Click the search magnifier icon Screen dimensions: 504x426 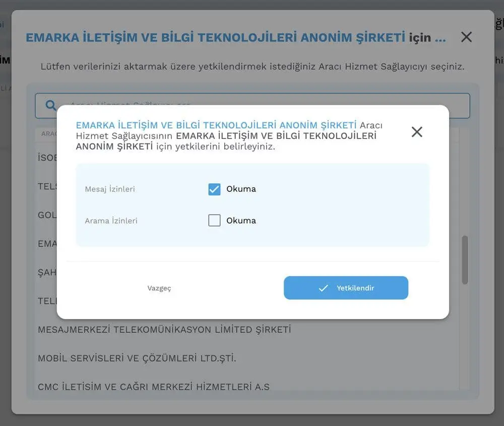51,105
